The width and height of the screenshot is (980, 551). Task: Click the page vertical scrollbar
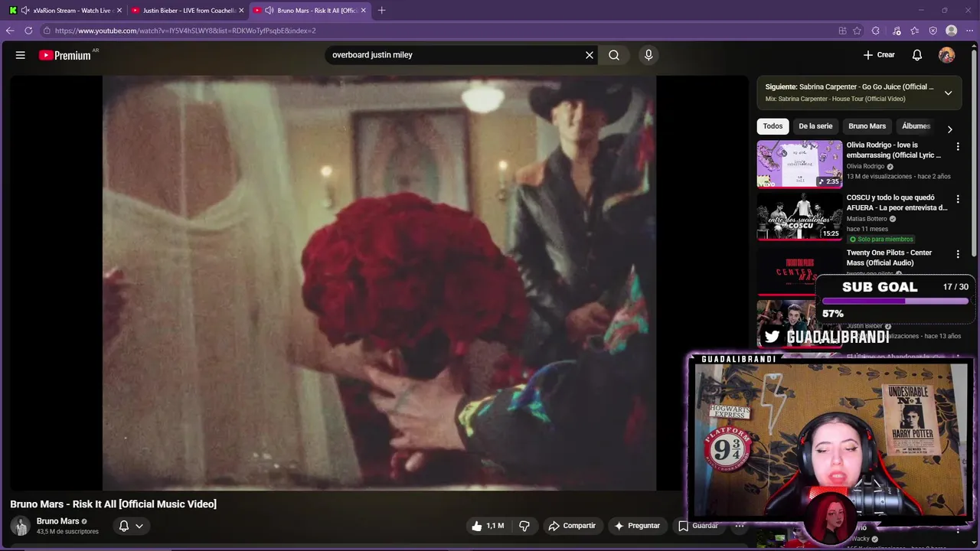(975, 153)
